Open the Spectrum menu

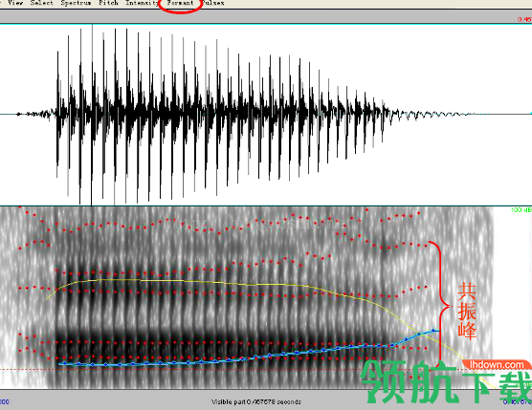point(76,3)
